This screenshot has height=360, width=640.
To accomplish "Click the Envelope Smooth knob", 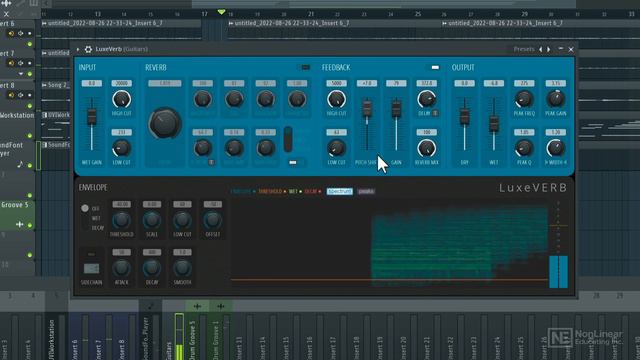I will click(182, 268).
